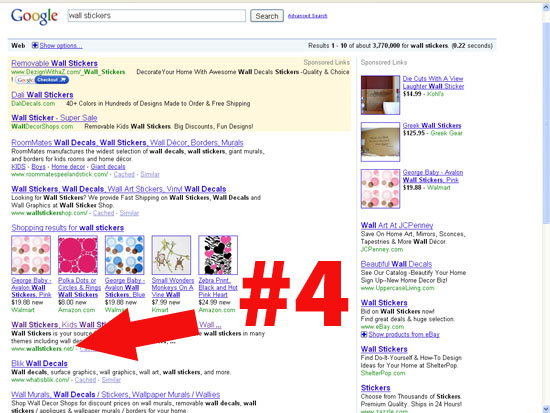This screenshot has width=550, height=413.
Task: Open Small Wonders Monkeys On A Vine link
Action: [173, 287]
